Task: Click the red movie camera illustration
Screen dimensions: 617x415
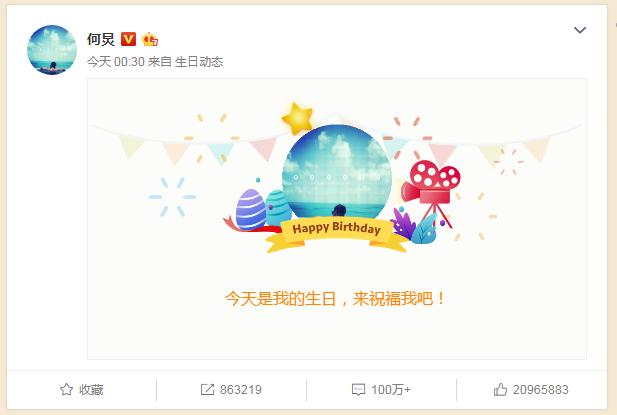Action: tap(431, 192)
